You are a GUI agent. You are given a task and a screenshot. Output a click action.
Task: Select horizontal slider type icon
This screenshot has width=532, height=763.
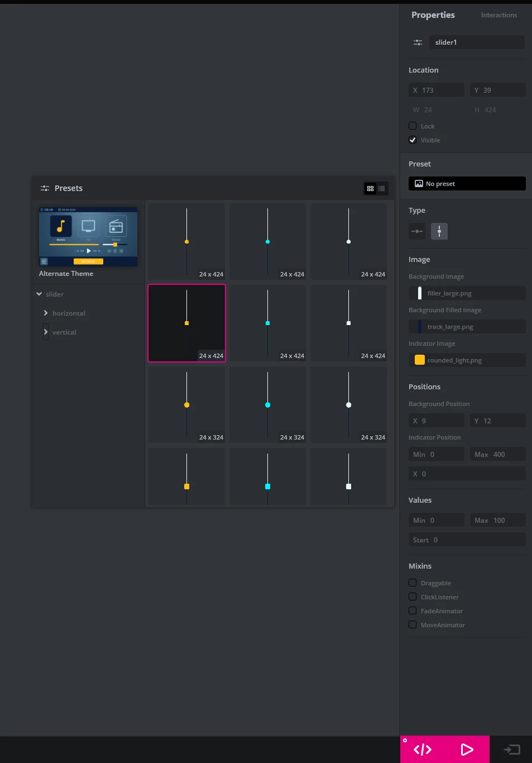(417, 231)
